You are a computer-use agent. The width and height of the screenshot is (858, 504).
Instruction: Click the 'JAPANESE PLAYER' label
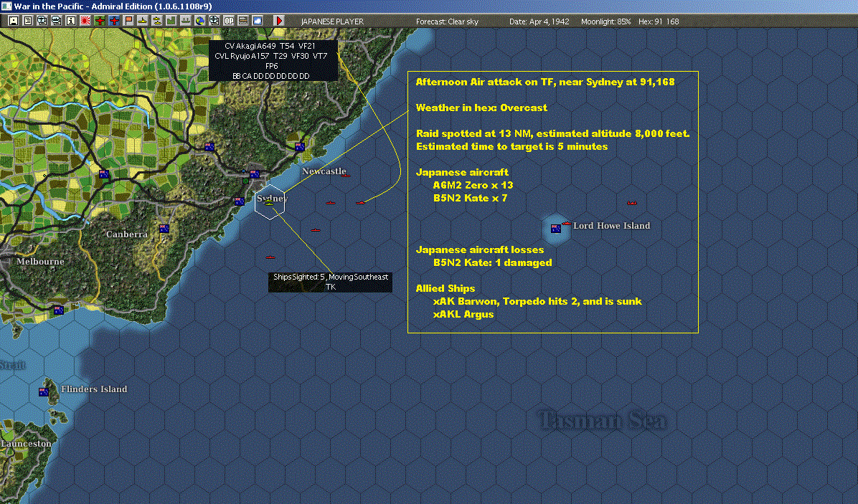click(x=332, y=22)
